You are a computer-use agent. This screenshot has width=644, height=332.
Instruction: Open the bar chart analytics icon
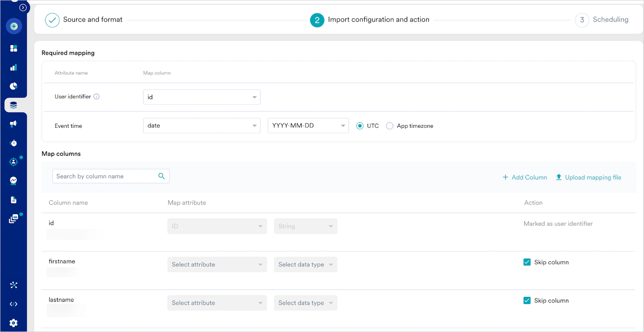coord(14,67)
